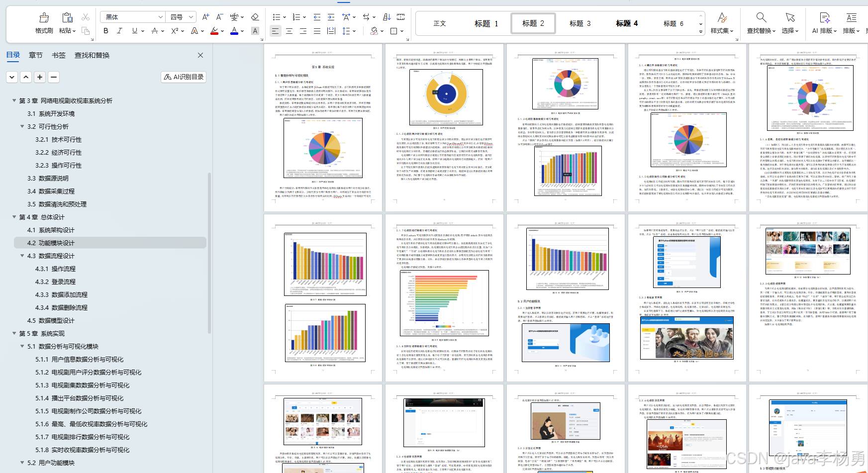Click the Copy icon beside Paste
The width and height of the screenshot is (868, 473).
86,31
